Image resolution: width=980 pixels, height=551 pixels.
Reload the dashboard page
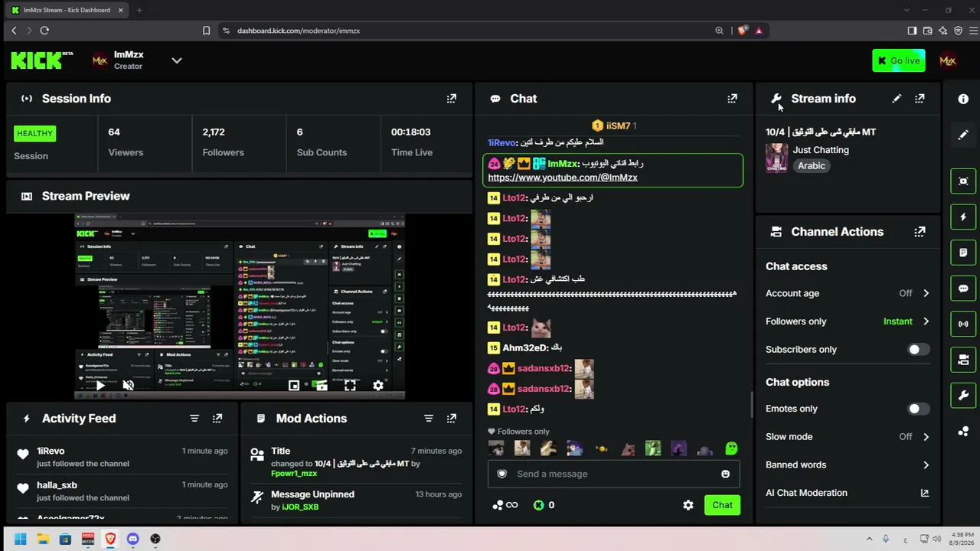click(44, 31)
